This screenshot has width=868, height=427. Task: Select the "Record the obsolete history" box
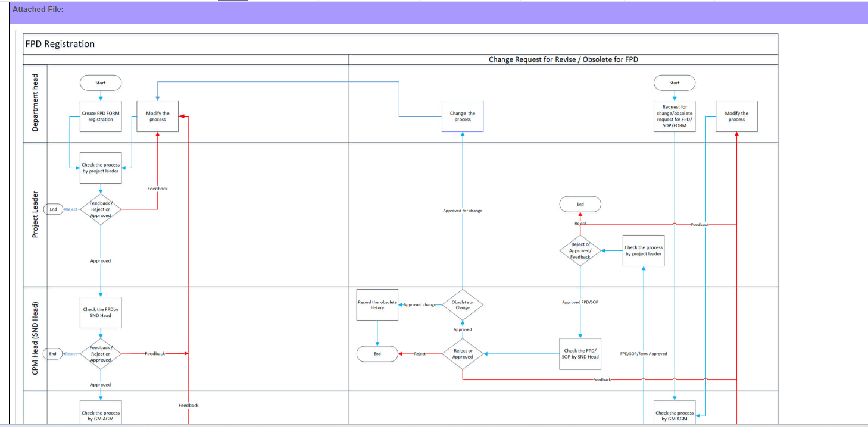pos(377,304)
